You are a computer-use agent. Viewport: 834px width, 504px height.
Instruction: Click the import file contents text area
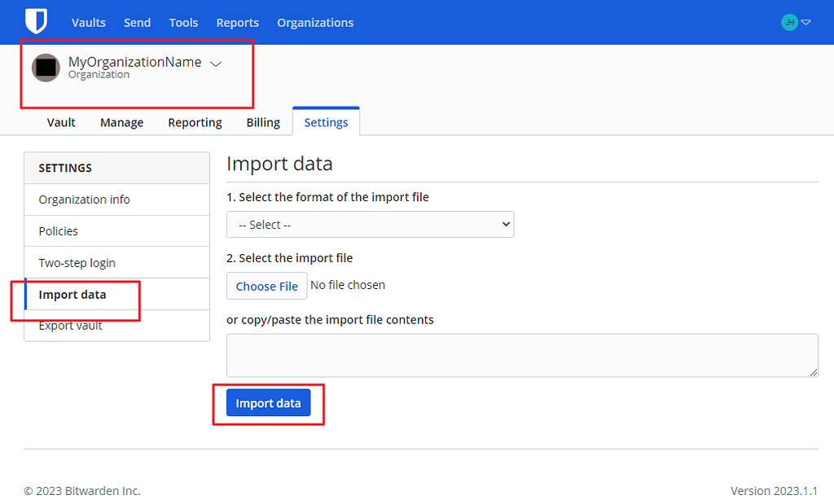pos(521,355)
